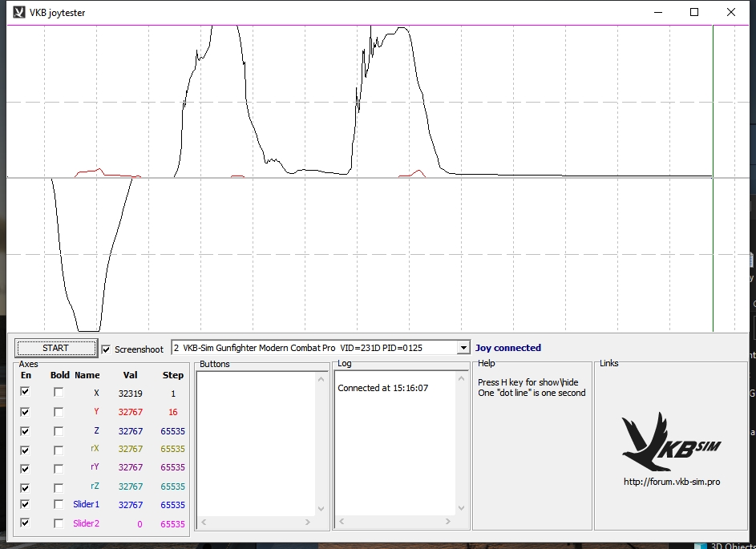Enable Bold for the Z axis

pos(59,431)
